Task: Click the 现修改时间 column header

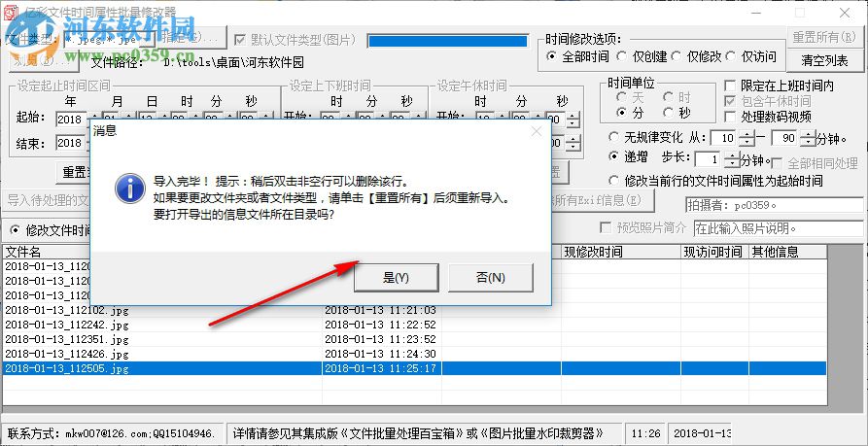Action: click(x=621, y=253)
